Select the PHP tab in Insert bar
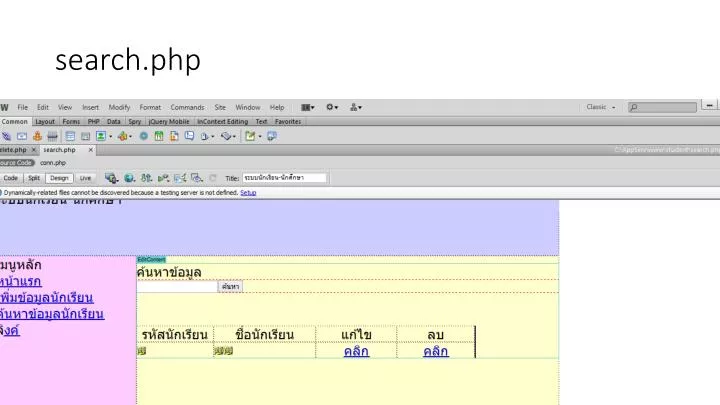The height and width of the screenshot is (405, 720). pyautogui.click(x=95, y=121)
